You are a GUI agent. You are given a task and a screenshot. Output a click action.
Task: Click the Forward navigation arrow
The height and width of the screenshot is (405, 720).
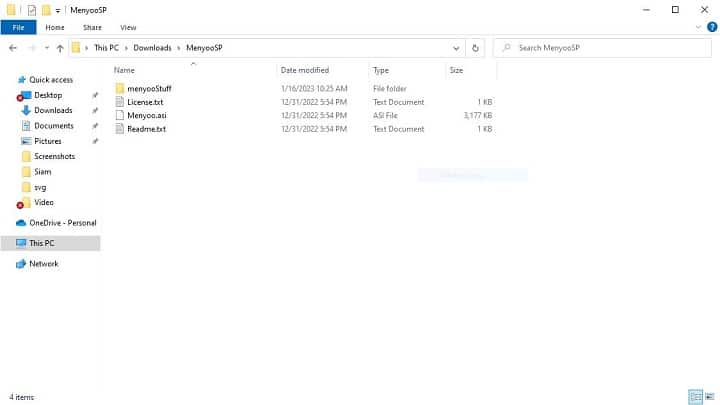pyautogui.click(x=32, y=48)
